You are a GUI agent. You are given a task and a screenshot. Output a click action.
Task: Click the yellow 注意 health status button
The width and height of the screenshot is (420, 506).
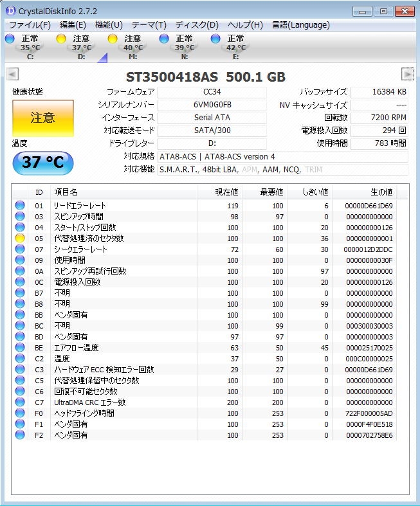tap(43, 118)
